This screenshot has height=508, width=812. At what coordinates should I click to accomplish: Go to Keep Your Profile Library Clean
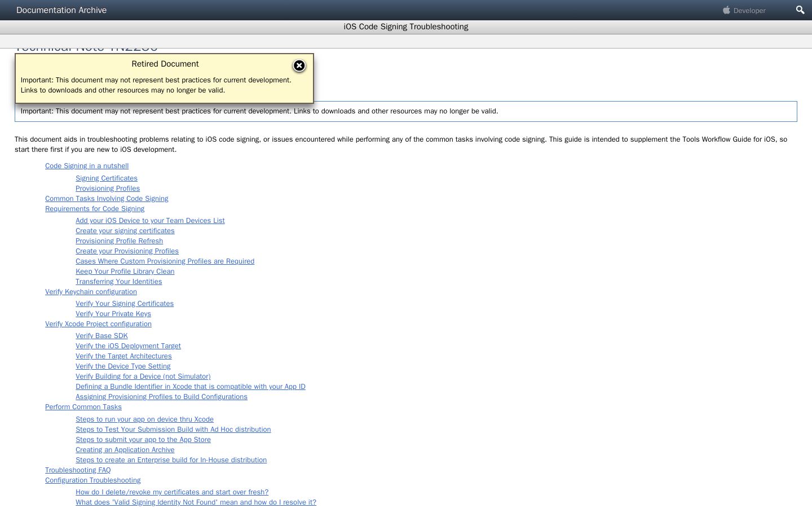[125, 271]
